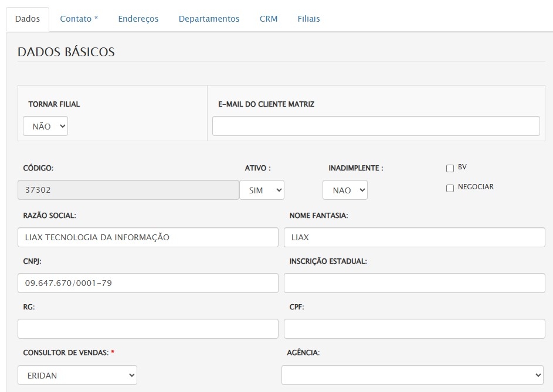Click into the CPF field

(x=414, y=329)
